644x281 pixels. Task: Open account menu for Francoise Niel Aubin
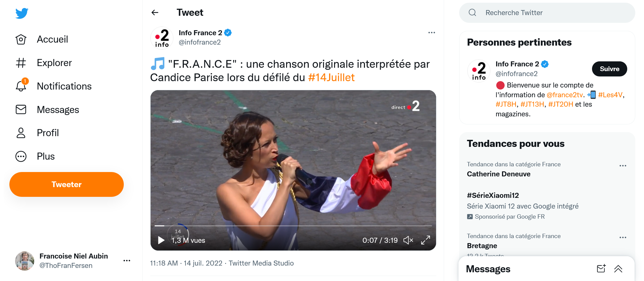(126, 261)
